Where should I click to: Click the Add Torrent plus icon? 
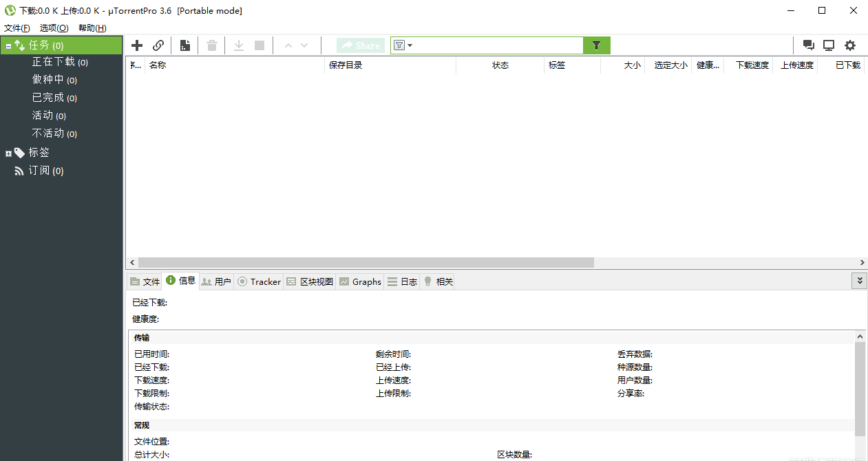point(136,45)
